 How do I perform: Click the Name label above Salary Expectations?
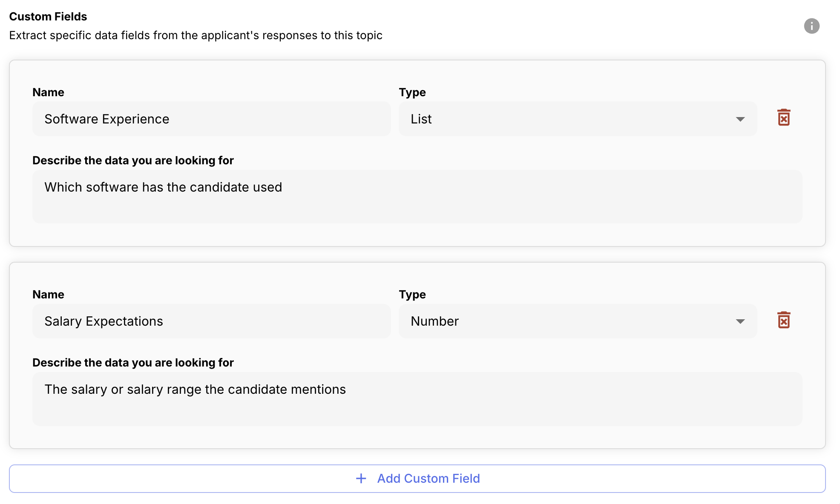point(48,295)
